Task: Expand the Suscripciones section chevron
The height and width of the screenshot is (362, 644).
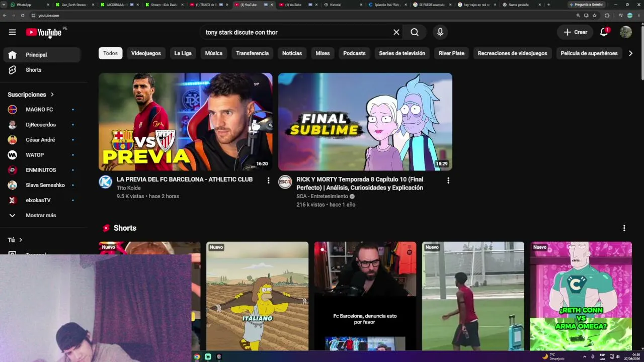Action: click(x=52, y=95)
